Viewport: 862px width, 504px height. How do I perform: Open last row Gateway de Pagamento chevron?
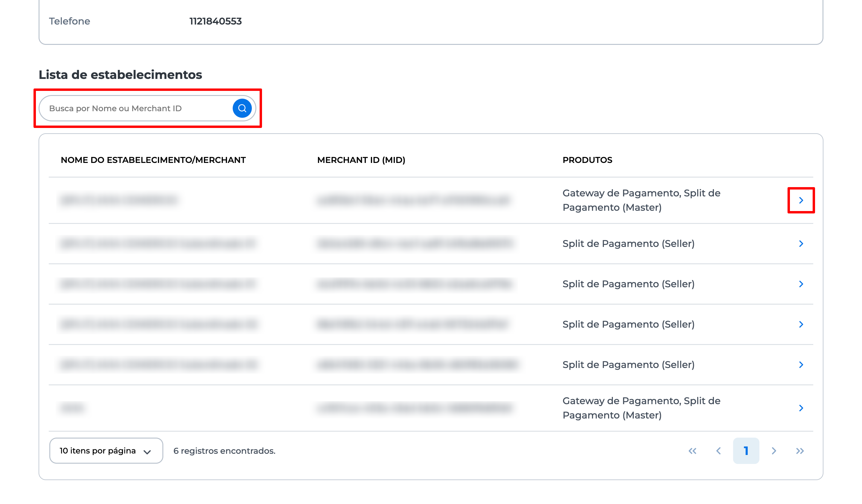pos(801,408)
